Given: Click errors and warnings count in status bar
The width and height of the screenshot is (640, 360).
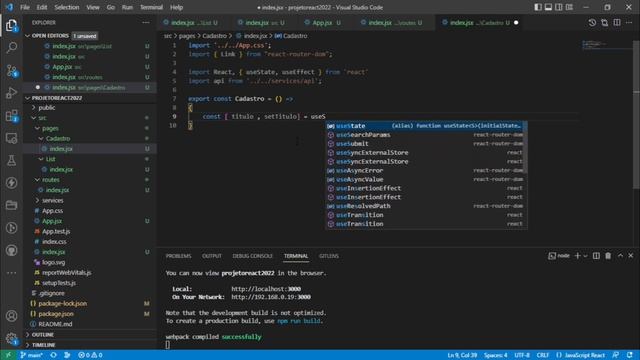Looking at the screenshot, I should point(90,355).
